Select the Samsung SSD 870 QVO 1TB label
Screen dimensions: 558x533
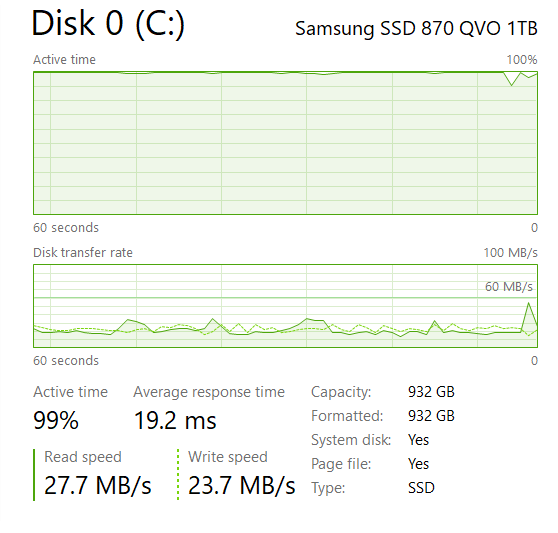click(416, 28)
